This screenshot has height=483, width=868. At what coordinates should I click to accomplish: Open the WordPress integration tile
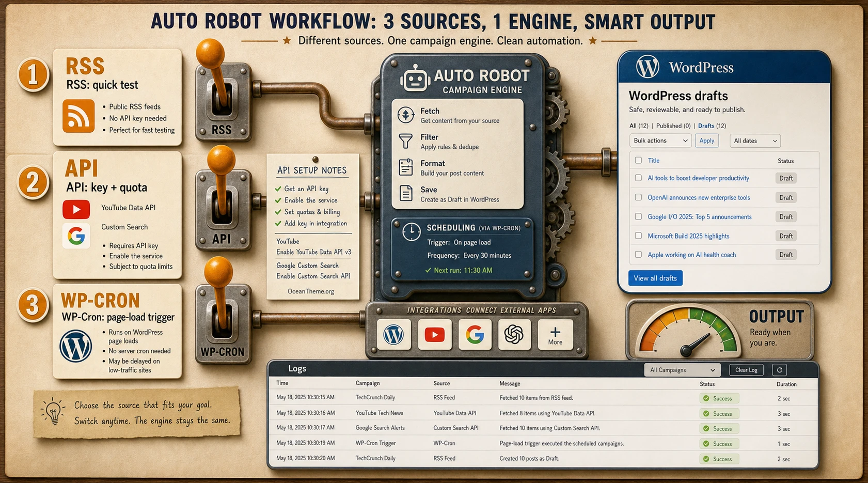click(394, 335)
